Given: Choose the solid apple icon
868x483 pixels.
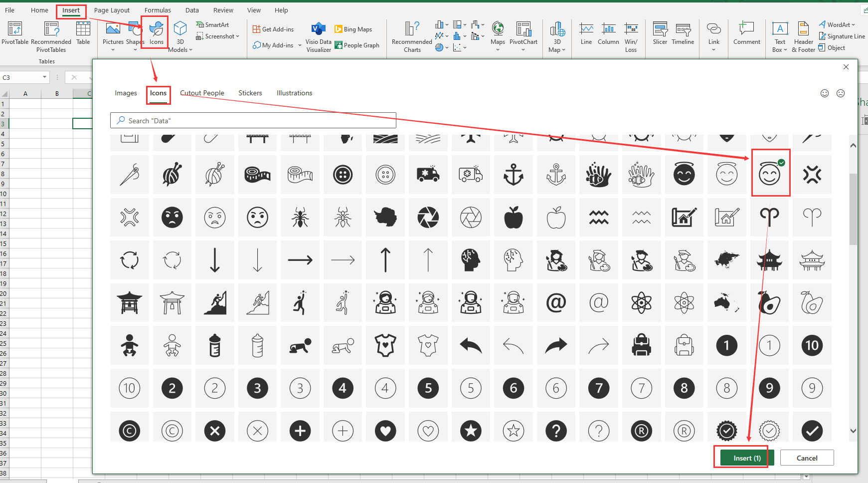Looking at the screenshot, I should [x=513, y=218].
